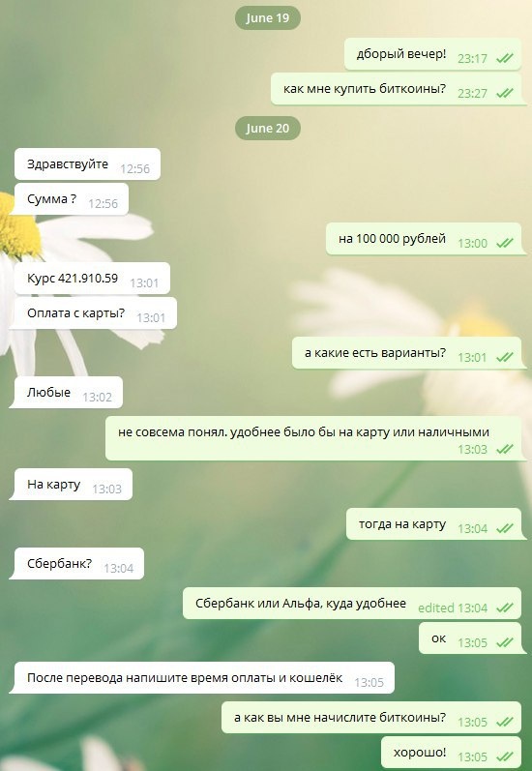Click read checkmarks beside 'ок' message
The image size is (532, 771).
click(x=505, y=642)
